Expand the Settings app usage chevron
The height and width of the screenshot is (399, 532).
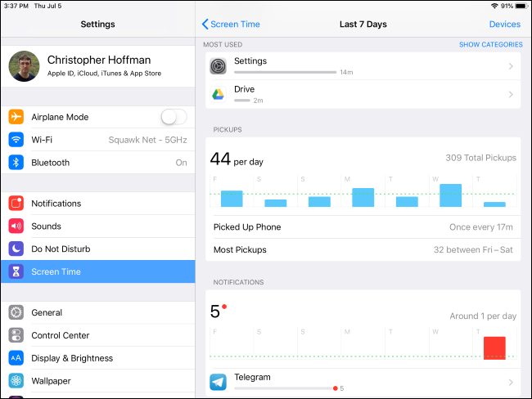click(510, 66)
